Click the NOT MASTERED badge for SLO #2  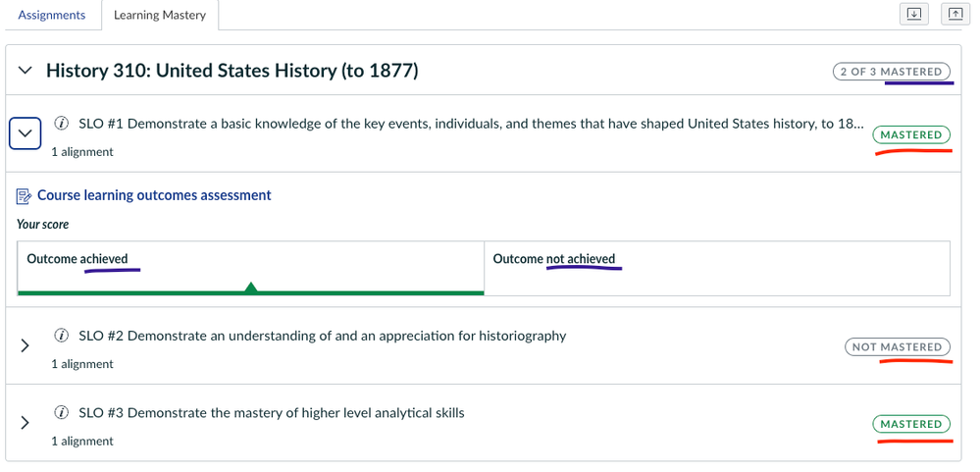tap(897, 346)
